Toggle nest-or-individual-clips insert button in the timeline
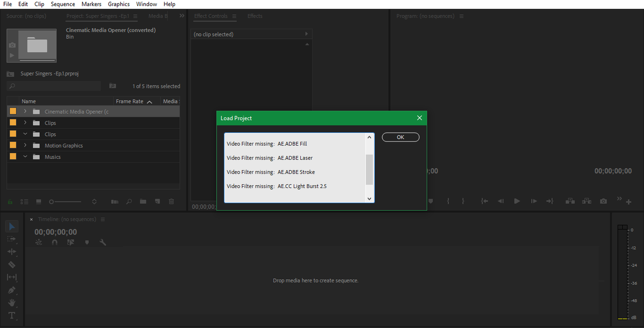The height and width of the screenshot is (328, 644). 39,242
